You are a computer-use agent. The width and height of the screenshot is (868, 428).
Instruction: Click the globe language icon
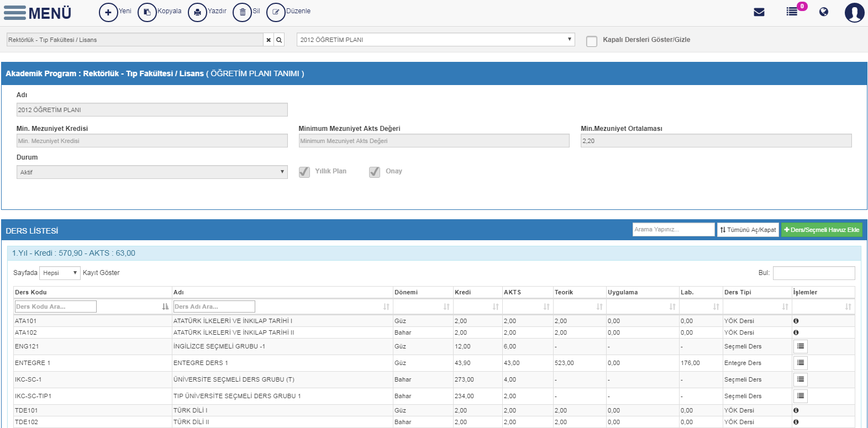(824, 12)
